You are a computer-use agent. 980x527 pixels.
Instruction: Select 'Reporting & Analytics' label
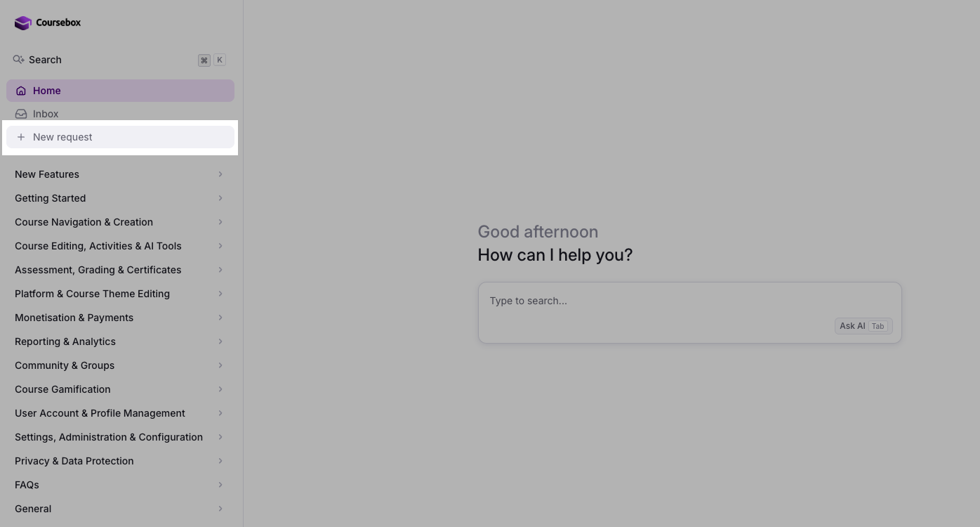tap(65, 341)
